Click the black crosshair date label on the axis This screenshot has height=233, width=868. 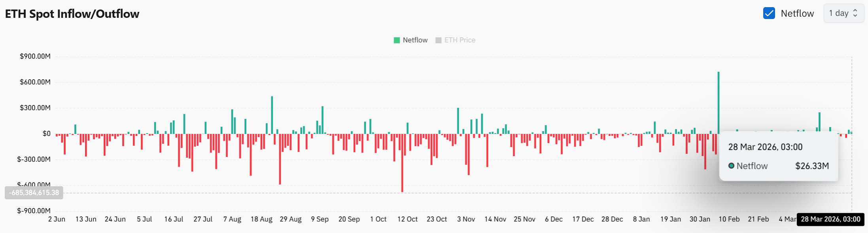(830, 219)
